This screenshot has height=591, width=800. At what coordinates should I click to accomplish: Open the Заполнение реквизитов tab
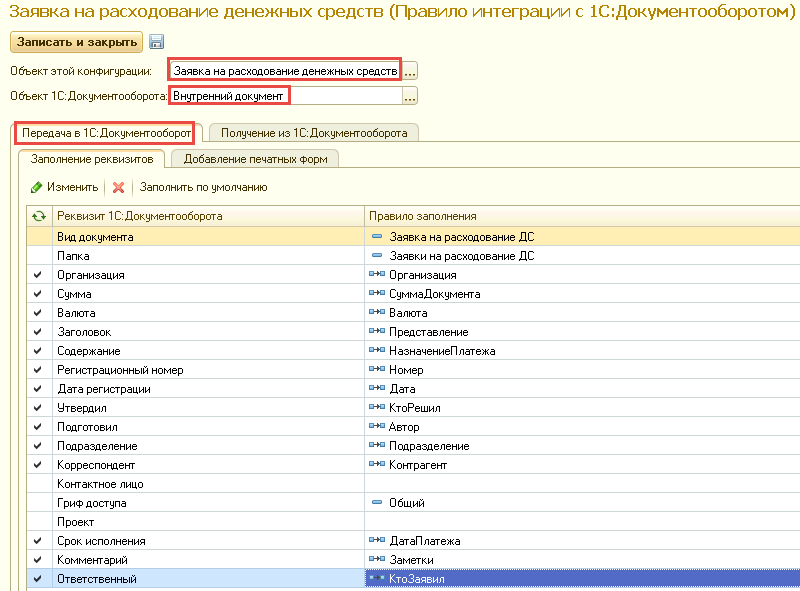point(92,159)
